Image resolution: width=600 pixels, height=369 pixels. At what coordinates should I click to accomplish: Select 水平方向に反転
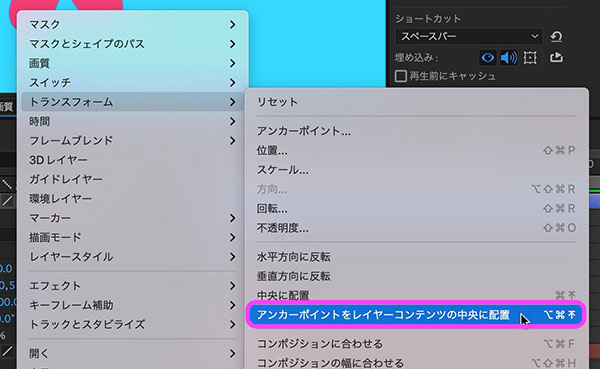point(416,256)
